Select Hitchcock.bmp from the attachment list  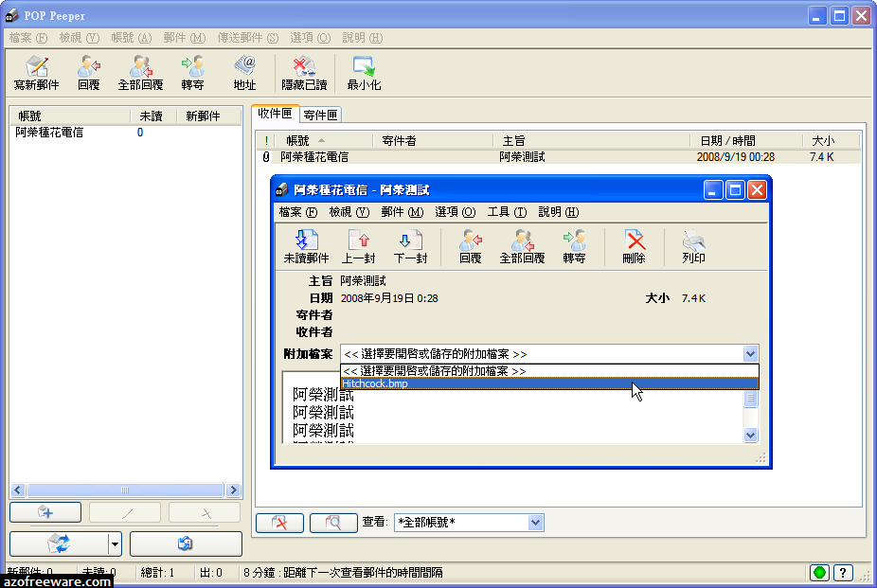click(549, 383)
